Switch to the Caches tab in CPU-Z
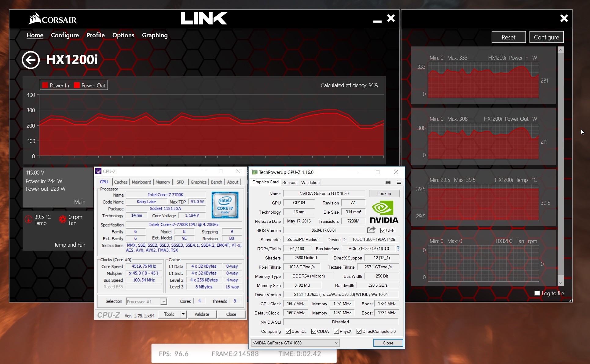This screenshot has height=364, width=590. click(x=121, y=182)
